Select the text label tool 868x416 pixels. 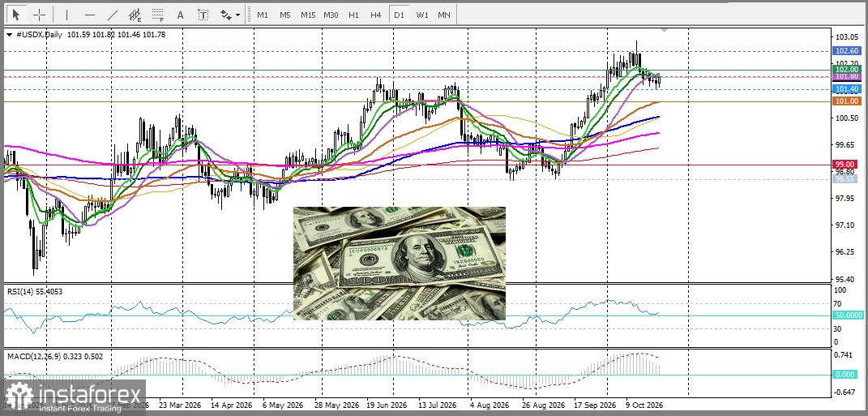(x=203, y=15)
